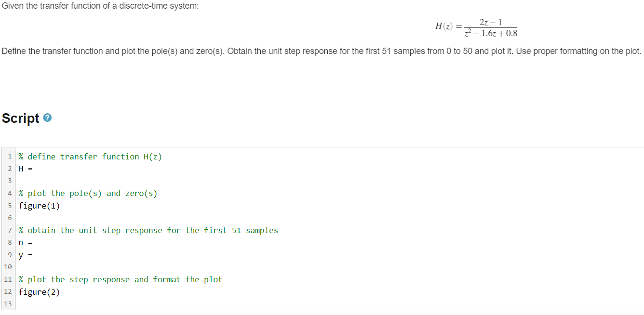Click the Script section heading

19,118
